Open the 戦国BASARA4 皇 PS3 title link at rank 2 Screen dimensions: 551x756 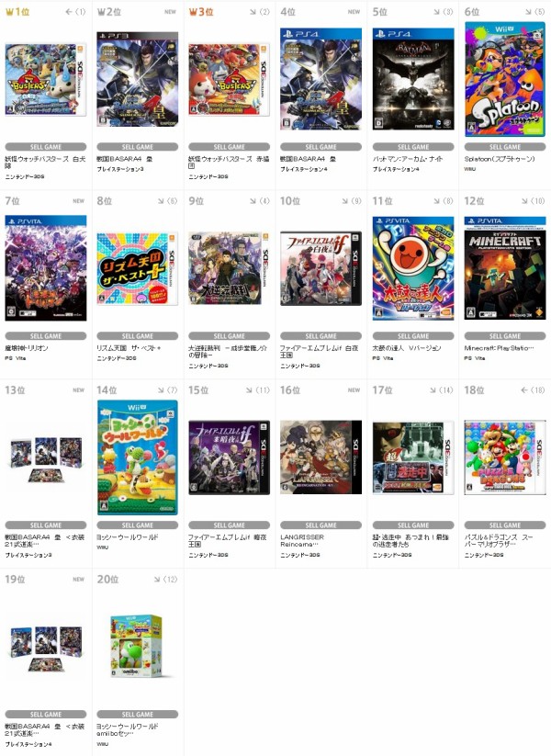(x=125, y=159)
